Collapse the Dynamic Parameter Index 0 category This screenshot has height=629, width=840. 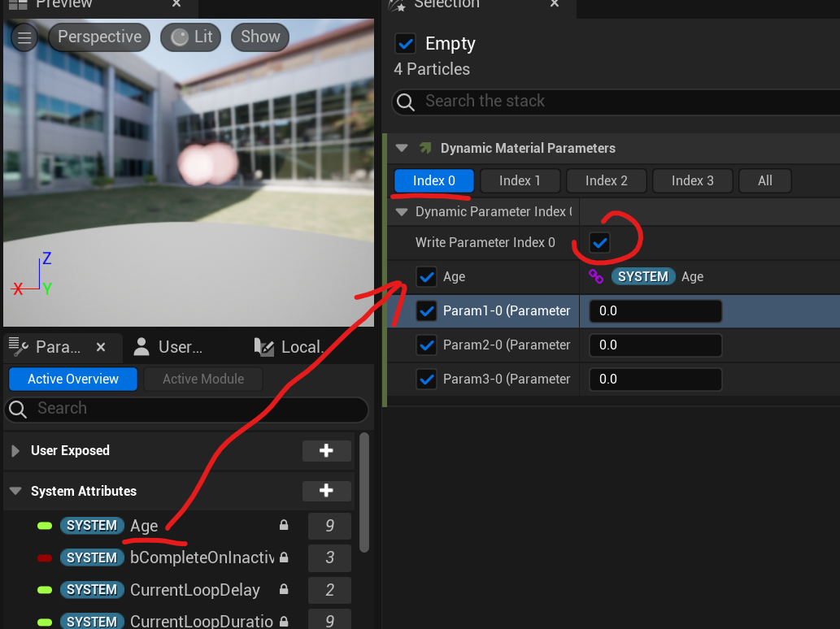tap(402, 212)
